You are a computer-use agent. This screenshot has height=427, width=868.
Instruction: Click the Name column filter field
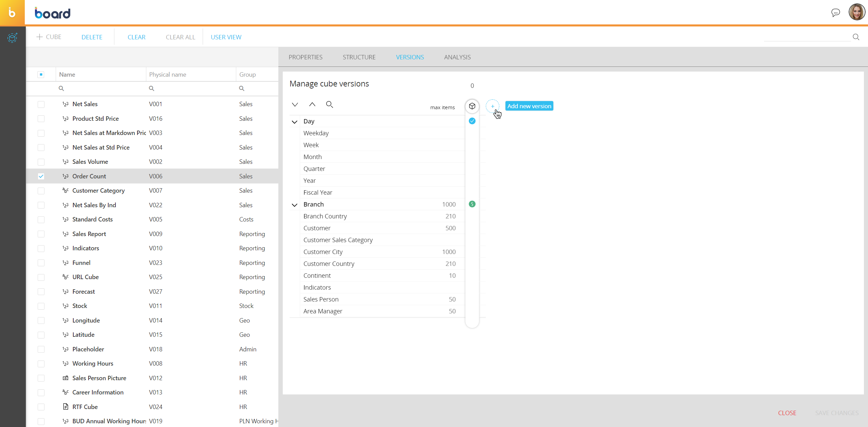point(102,89)
